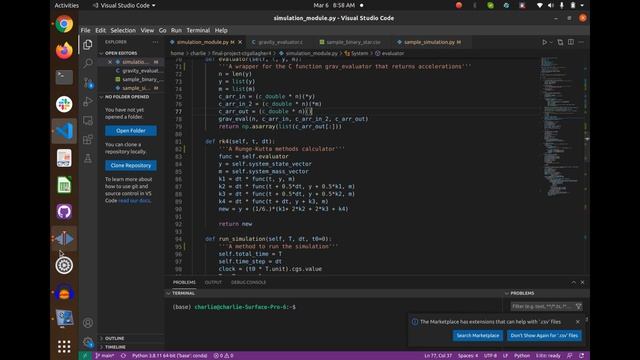Collapse the Terminal section in the panel
The height and width of the screenshot is (360, 640).
pos(183,293)
